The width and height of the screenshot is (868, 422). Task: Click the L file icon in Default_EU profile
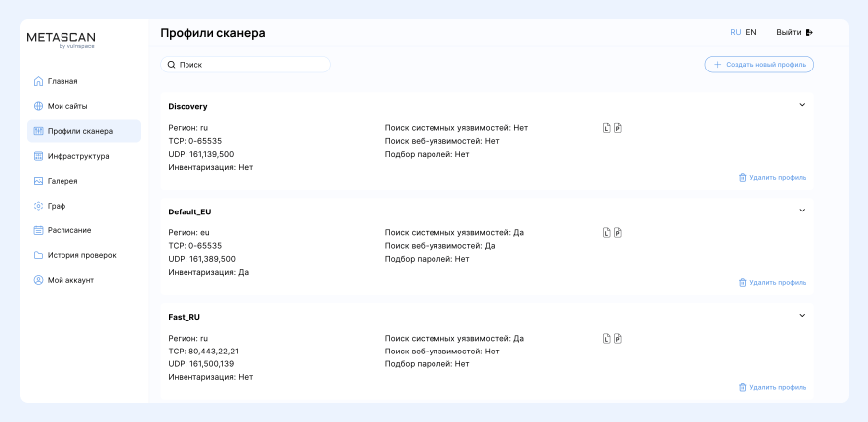tap(606, 232)
